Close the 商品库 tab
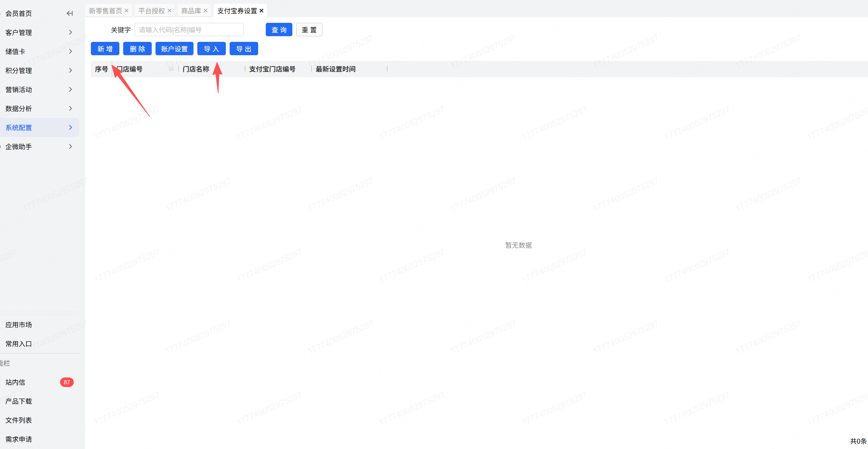This screenshot has width=868, height=449. pyautogui.click(x=206, y=11)
